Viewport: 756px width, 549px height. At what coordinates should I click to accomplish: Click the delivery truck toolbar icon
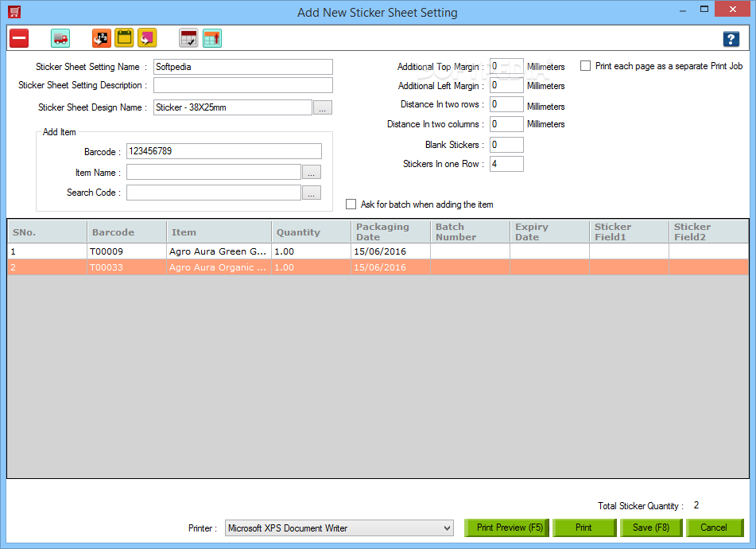click(60, 38)
